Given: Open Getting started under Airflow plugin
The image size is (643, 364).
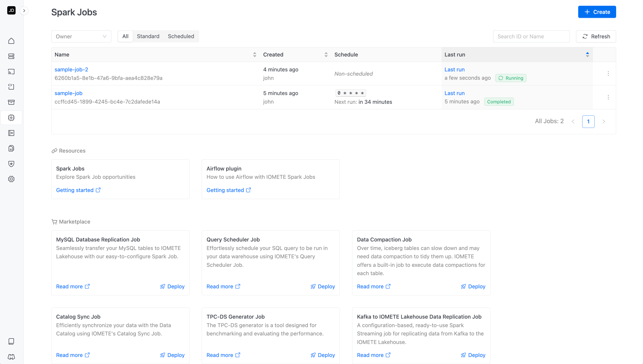Looking at the screenshot, I should [x=229, y=190].
